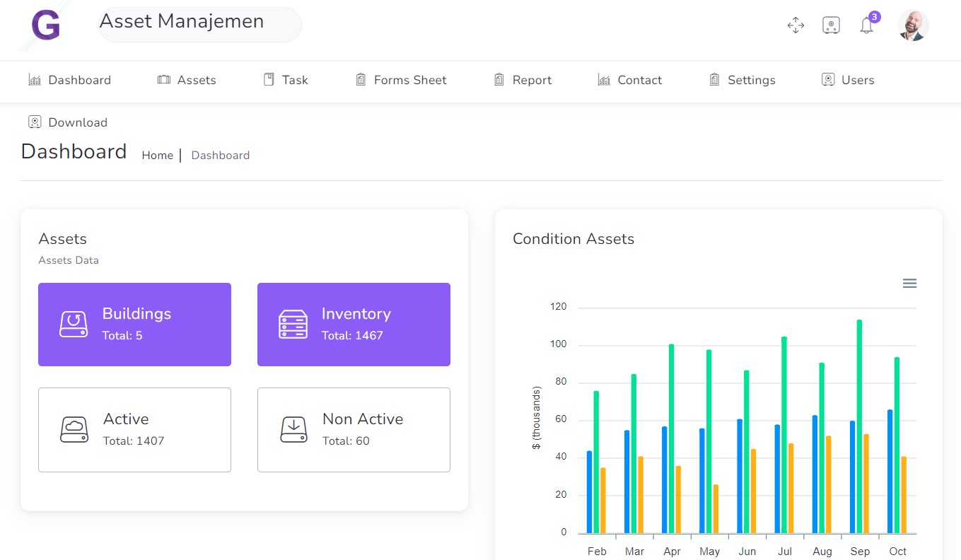This screenshot has width=961, height=560.
Task: Go to the Task menu item
Action: point(286,80)
